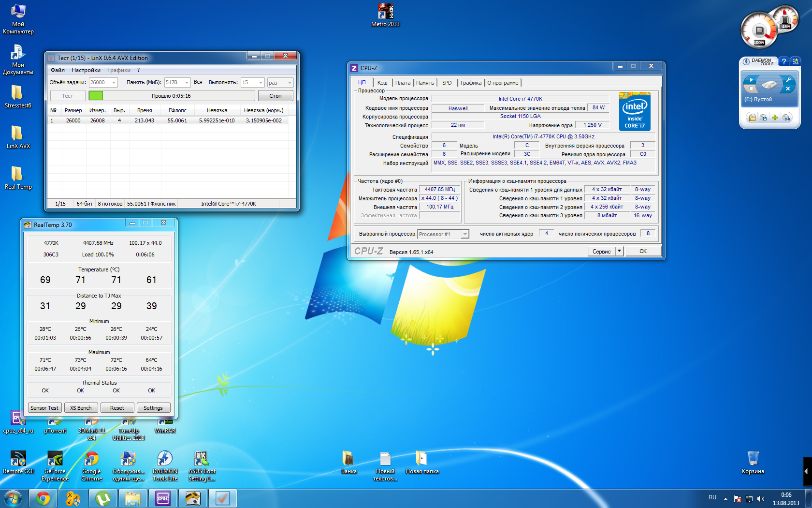Click the mount (play) button in DAEMON Tools gadget
This screenshot has width=812, height=508.
(751, 80)
